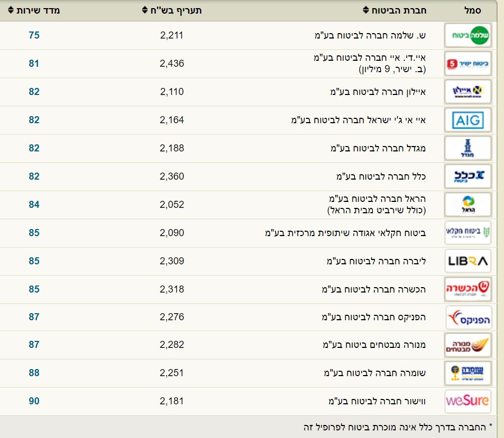Screen dimensions: 504x438
Task: Open service index 85 for Libra row
Action: pos(34,261)
